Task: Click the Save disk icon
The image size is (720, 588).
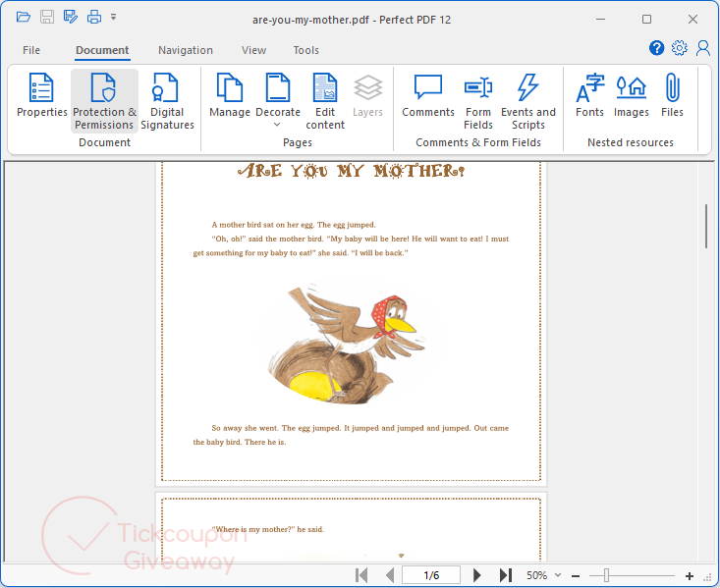Action: [x=47, y=18]
